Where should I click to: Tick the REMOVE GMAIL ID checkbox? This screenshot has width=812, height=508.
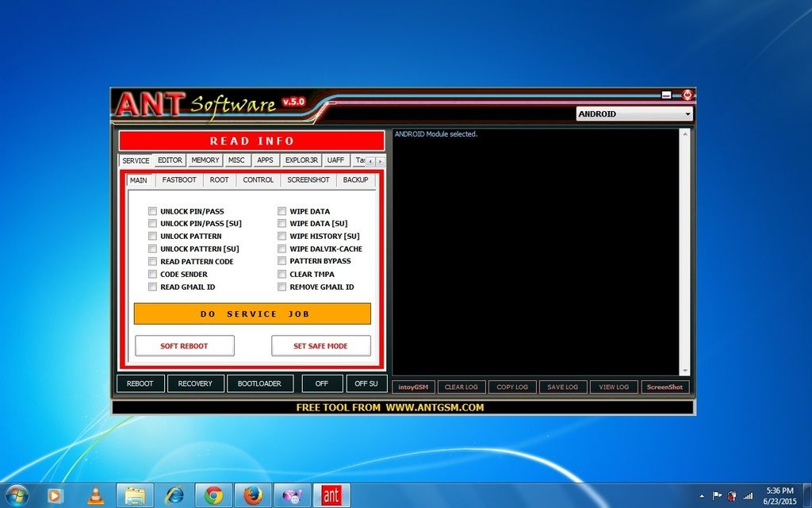(282, 287)
